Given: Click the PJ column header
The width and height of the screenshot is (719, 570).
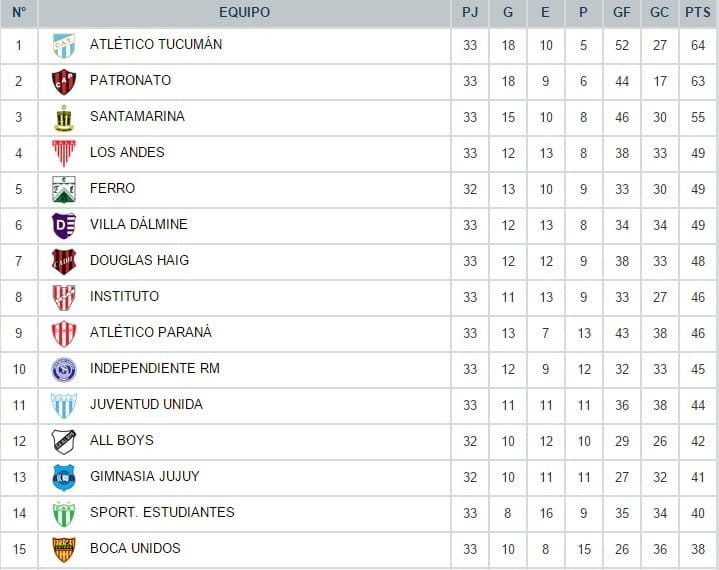Looking at the screenshot, I should point(470,13).
